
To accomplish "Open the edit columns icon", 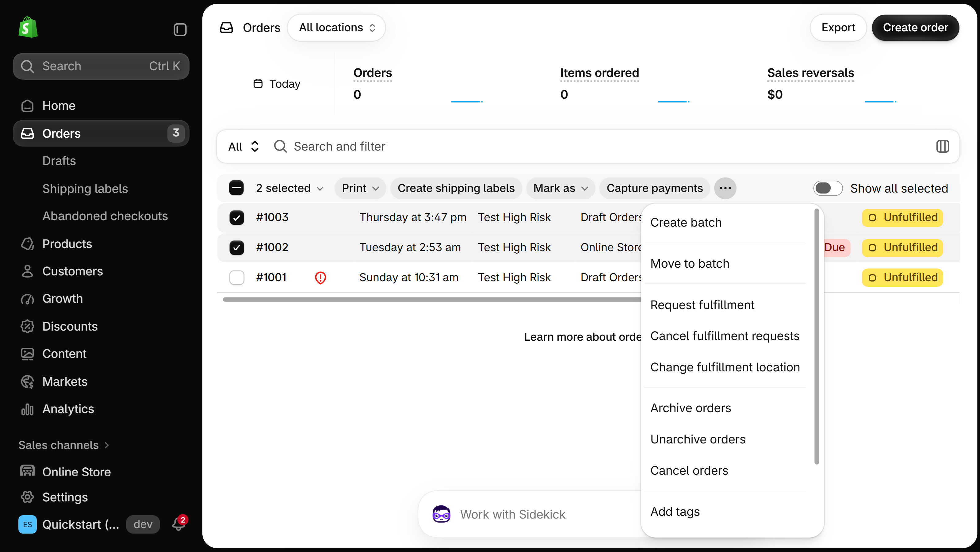I will [942, 147].
